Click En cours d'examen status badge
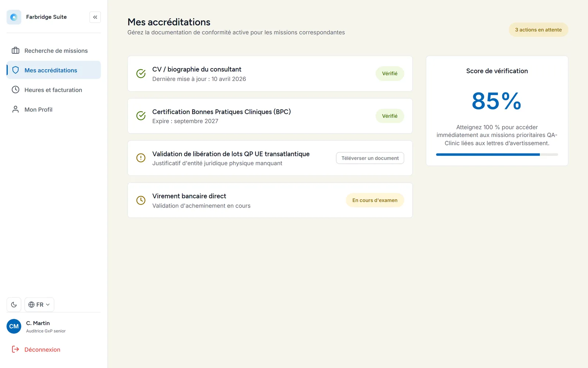The image size is (588, 368). (375, 200)
